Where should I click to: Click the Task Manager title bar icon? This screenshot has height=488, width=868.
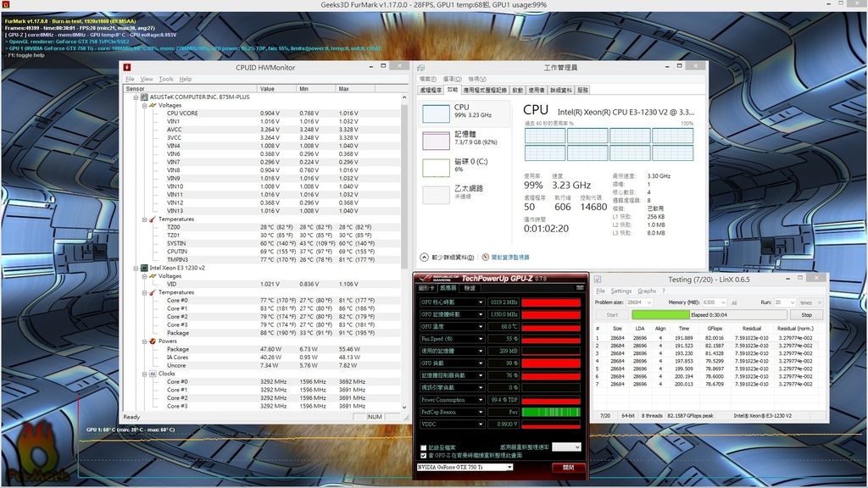(421, 68)
